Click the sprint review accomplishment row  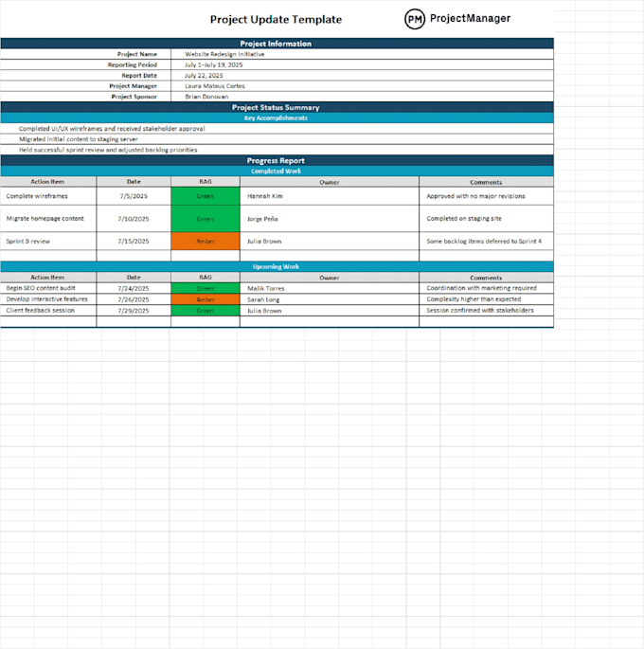coord(277,150)
